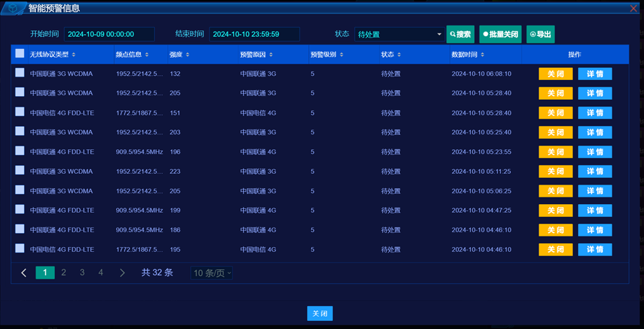Click the 状态 column header sort icon
This screenshot has height=329, width=644.
pos(399,54)
